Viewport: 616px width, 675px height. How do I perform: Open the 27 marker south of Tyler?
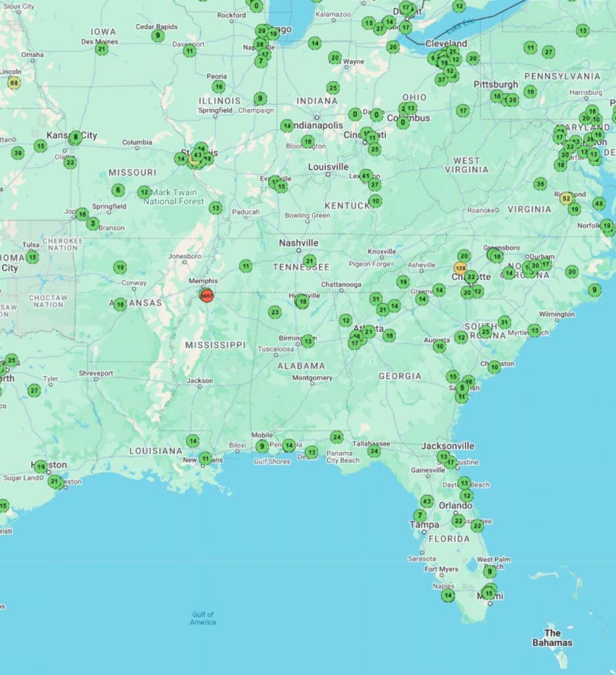pos(34,391)
